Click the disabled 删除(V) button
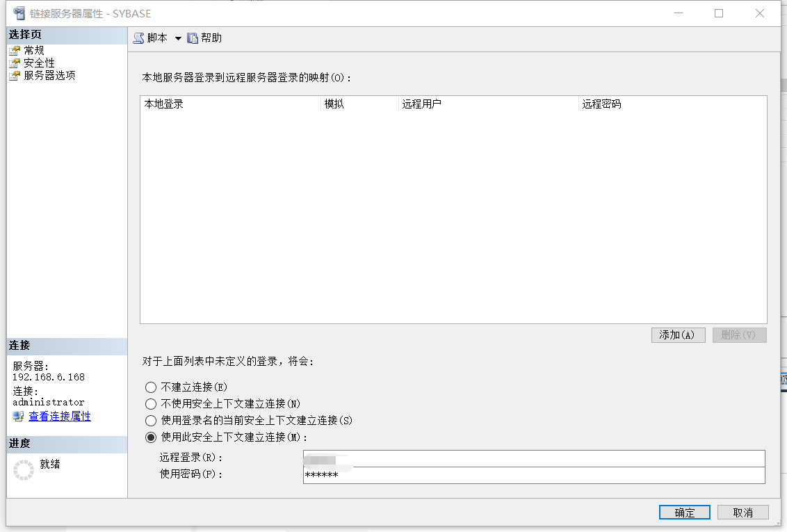This screenshot has width=787, height=532. coord(739,334)
